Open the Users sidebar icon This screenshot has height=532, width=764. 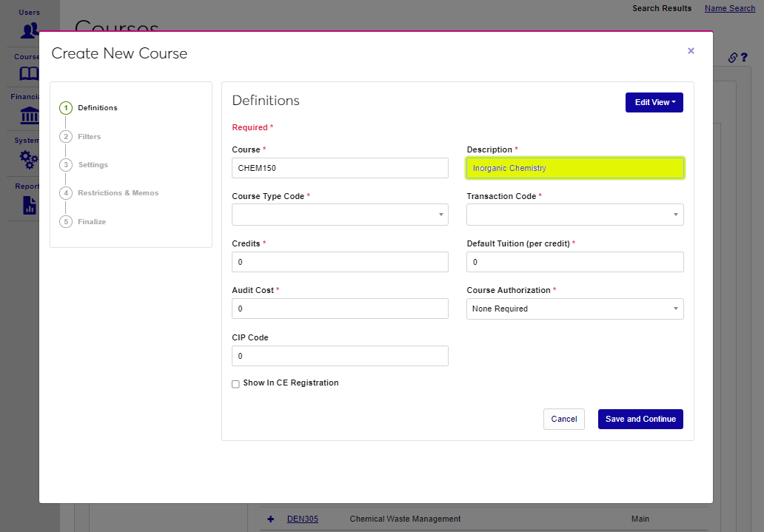pyautogui.click(x=30, y=30)
